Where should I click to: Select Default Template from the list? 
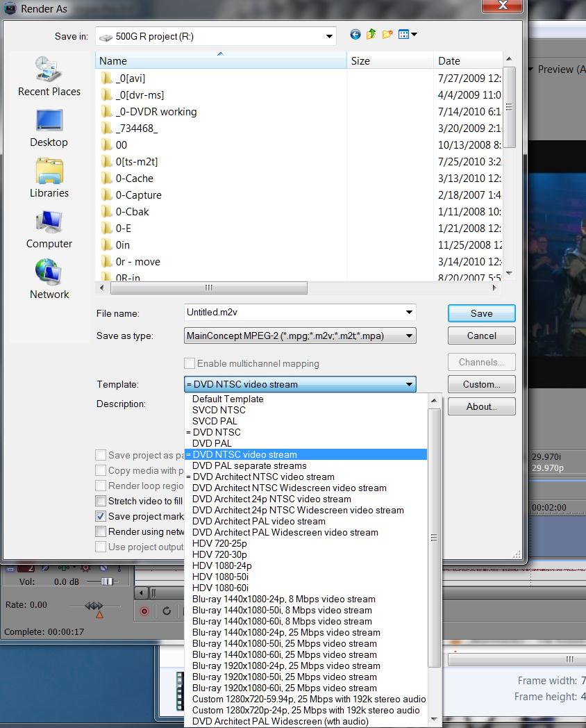(305, 399)
